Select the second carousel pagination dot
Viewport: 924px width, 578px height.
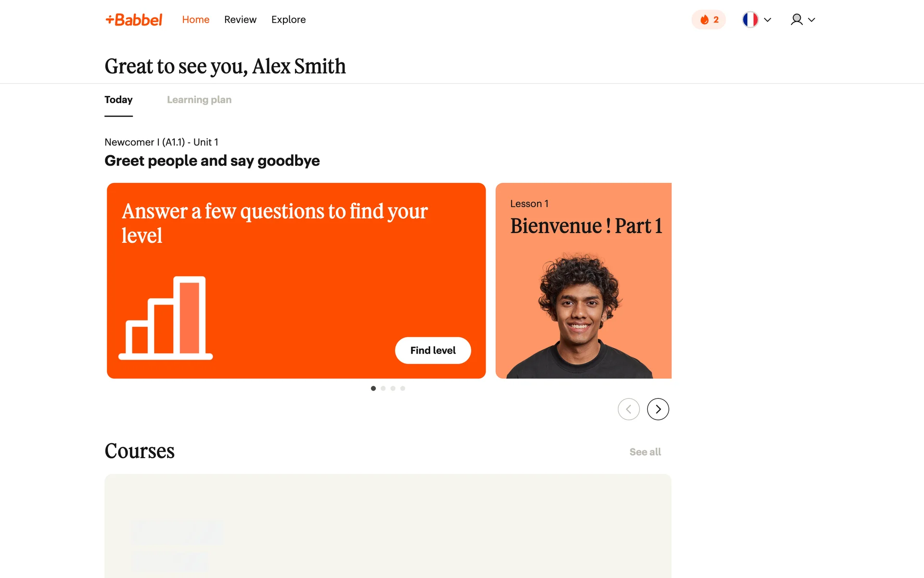tap(383, 388)
